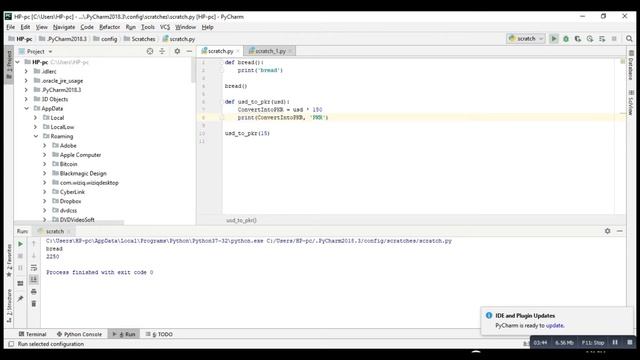Toggle scroll to end icon in Run panel
This screenshot has height=360, width=640.
coord(34,280)
